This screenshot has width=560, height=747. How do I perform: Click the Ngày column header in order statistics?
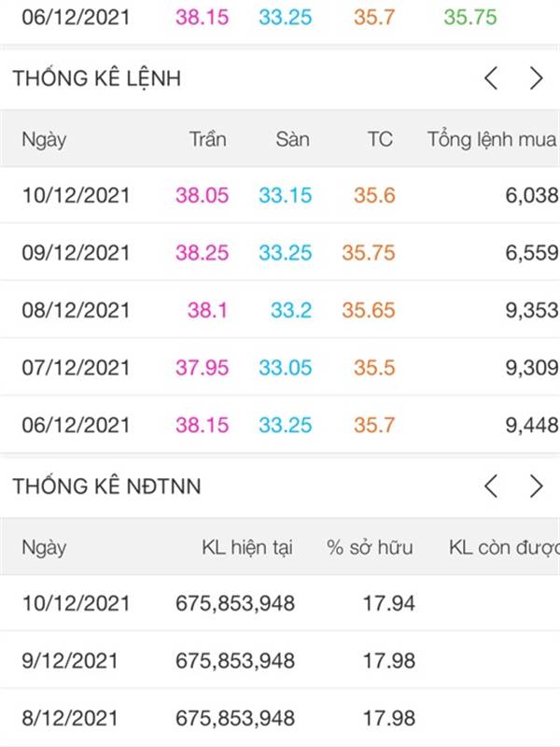(x=45, y=140)
